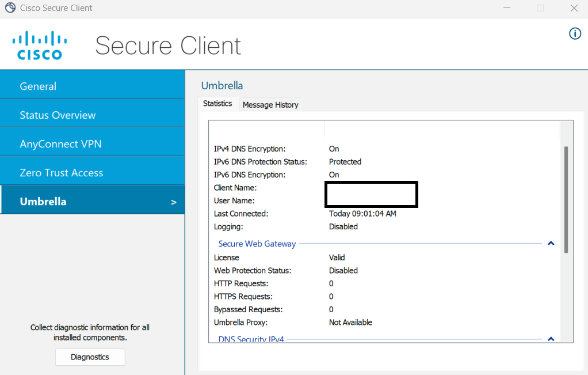The width and height of the screenshot is (588, 375).
Task: Switch to the Message History tab
Action: (x=270, y=105)
